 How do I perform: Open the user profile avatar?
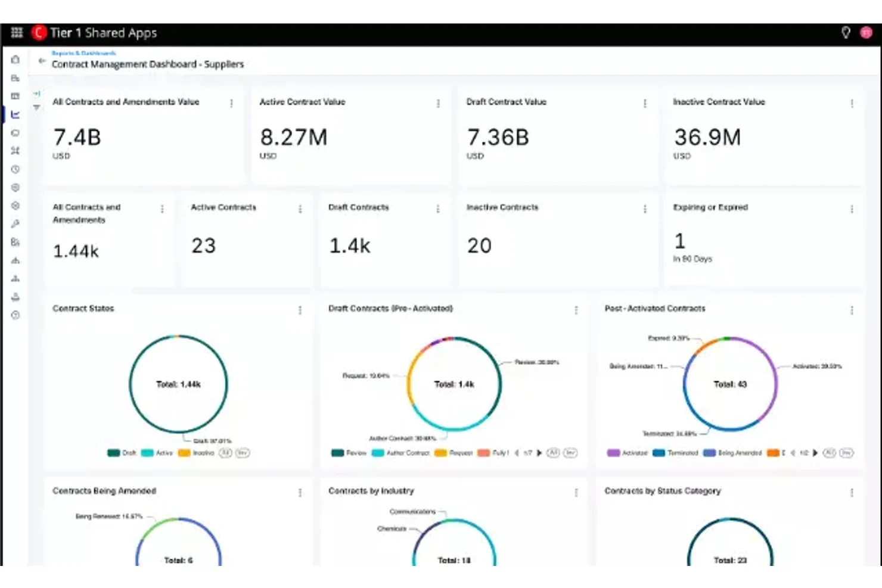866,33
